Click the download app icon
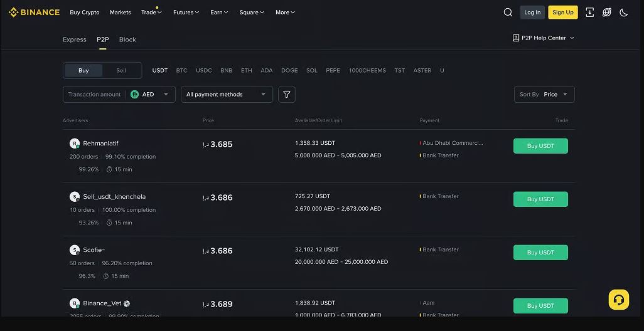Image resolution: width=644 pixels, height=331 pixels. tap(590, 13)
